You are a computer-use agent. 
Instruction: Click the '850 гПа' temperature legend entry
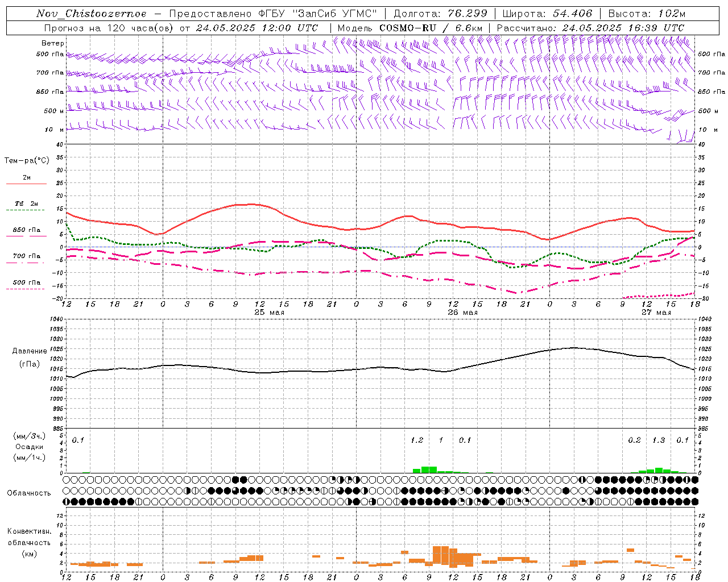tap(26, 230)
